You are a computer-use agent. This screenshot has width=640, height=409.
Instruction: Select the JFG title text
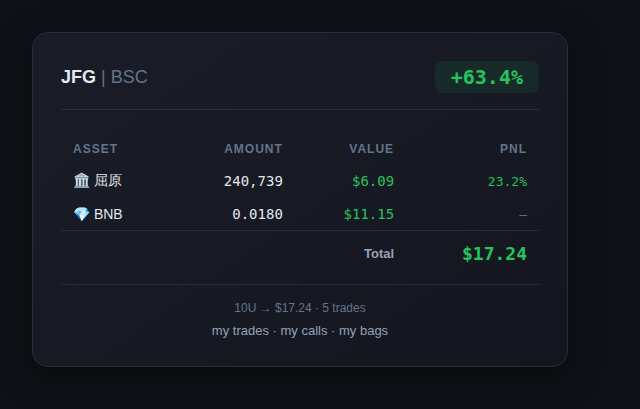coord(78,77)
